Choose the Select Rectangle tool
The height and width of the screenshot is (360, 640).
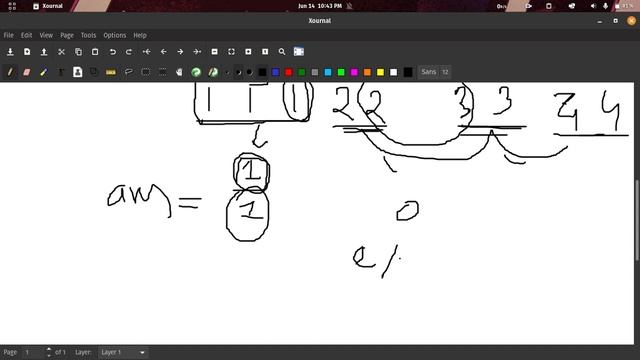click(145, 72)
